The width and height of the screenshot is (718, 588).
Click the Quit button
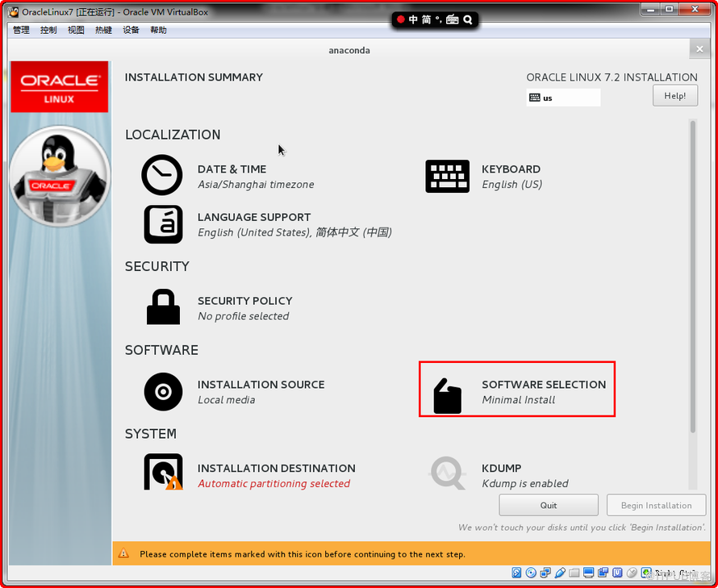(x=549, y=505)
